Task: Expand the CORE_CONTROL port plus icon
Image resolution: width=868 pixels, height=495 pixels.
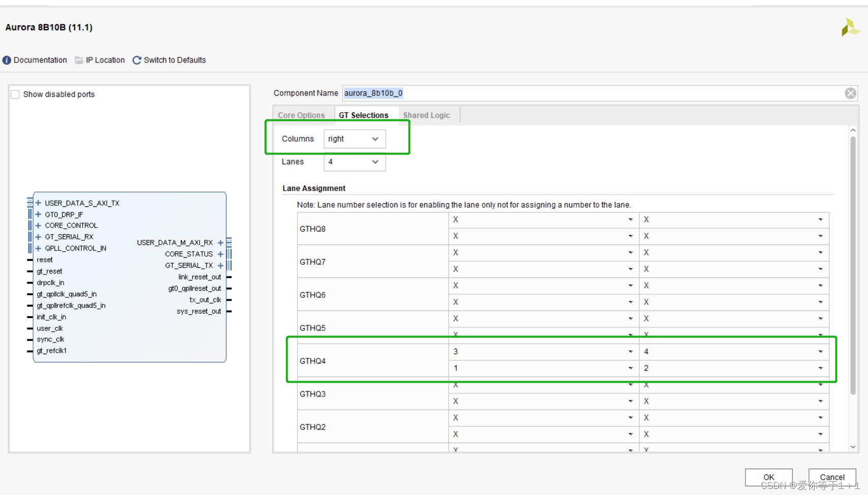Action: click(38, 226)
